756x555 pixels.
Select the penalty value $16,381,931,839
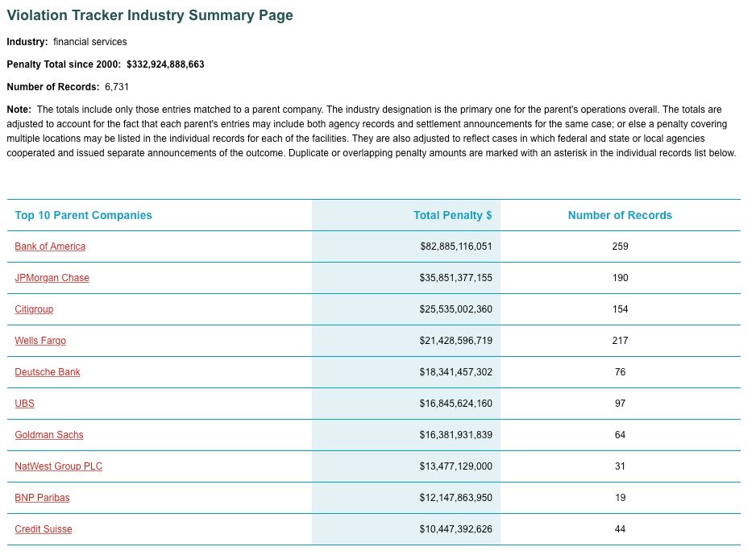456,434
